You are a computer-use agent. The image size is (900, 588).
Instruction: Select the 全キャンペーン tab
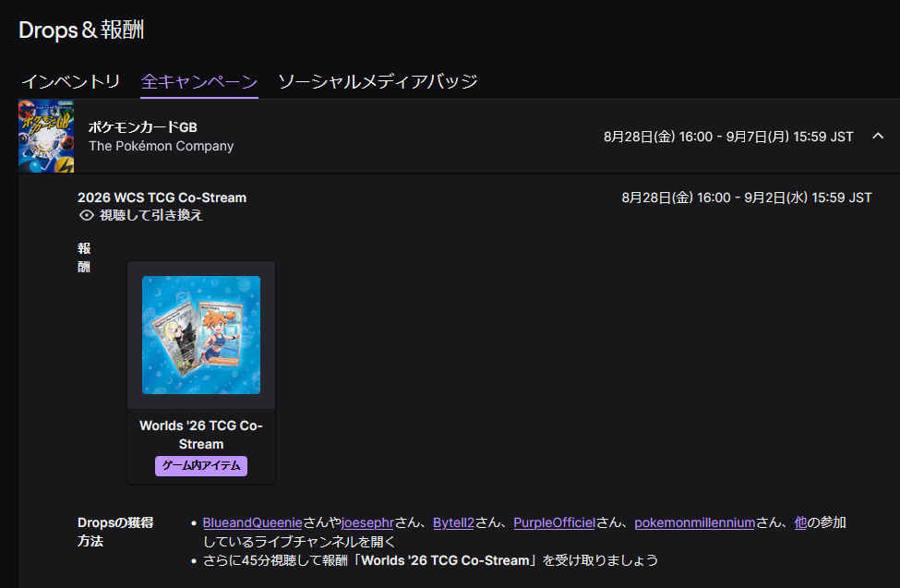point(199,81)
